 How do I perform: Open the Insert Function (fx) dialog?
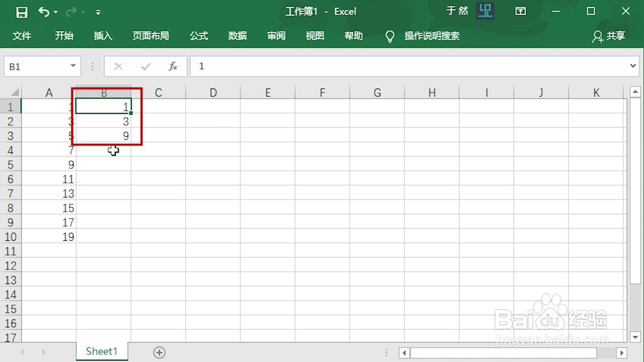(x=173, y=66)
